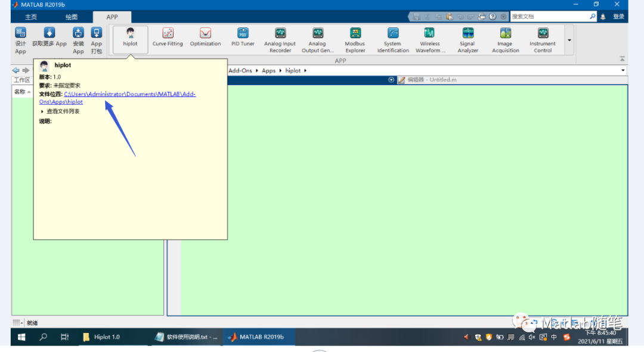The image size is (644, 352).
Task: Click the switch windows icon in quick toolbar
Action: coord(482,17)
